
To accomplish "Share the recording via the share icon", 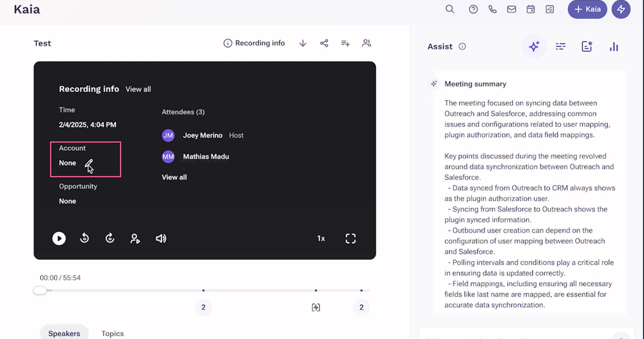I will (x=324, y=43).
